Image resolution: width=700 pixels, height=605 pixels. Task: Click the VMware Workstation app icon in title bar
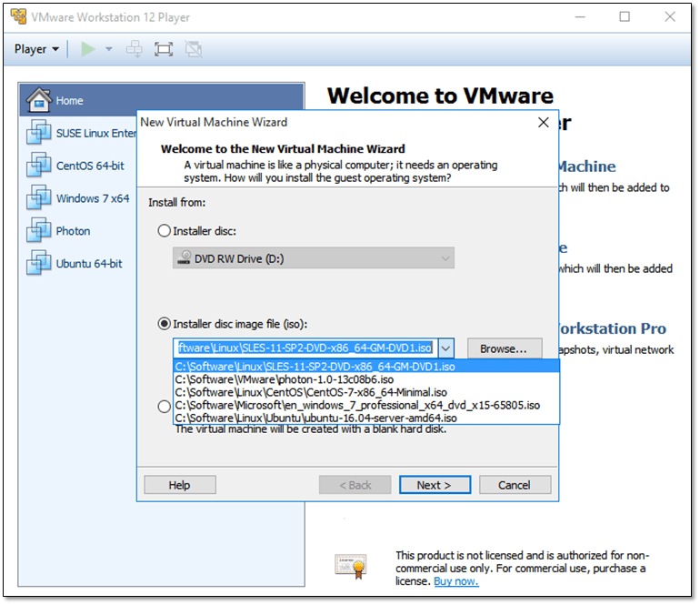tap(18, 16)
